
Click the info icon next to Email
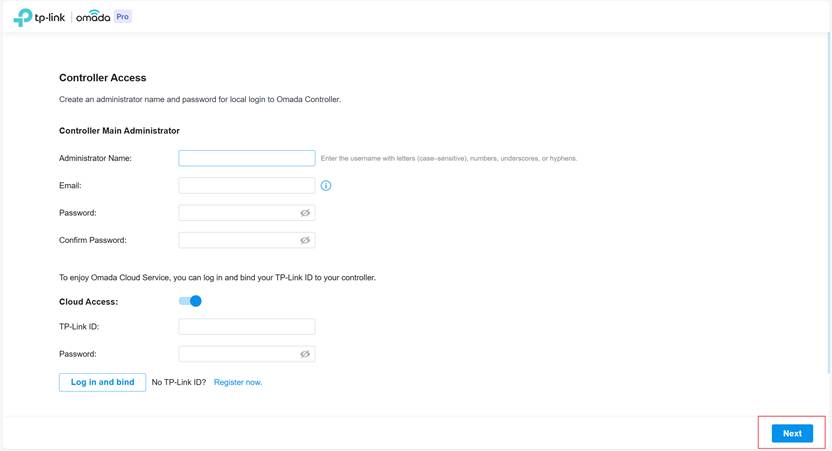326,186
